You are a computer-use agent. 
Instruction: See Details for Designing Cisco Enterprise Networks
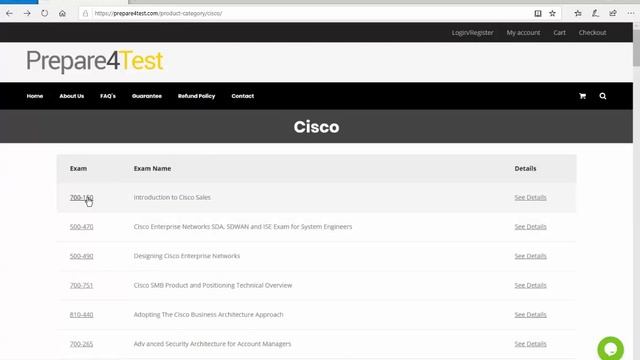tap(530, 256)
